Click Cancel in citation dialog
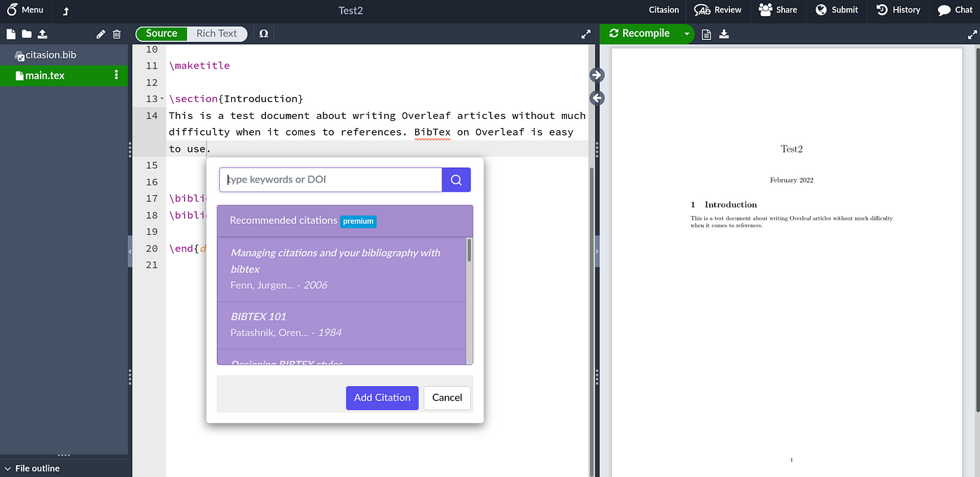 447,397
